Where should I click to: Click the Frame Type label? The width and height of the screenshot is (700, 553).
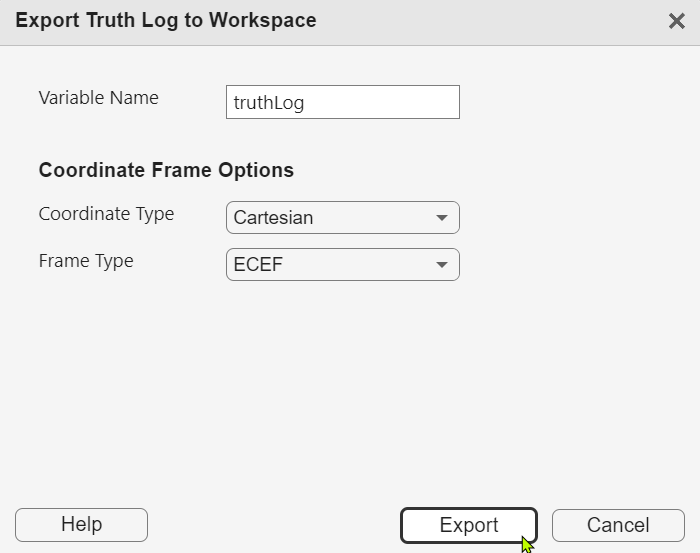[x=86, y=261]
